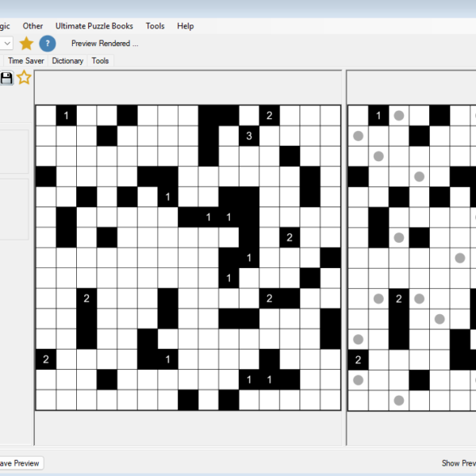476x476 pixels.
Task: Click the black cell numbered 3 in puzzle
Action: pyautogui.click(x=248, y=136)
